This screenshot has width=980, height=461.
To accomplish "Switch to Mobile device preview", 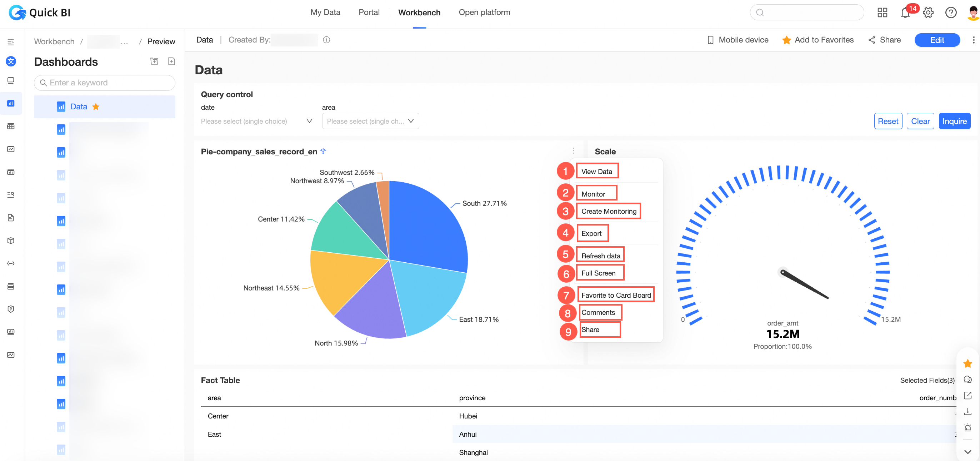I will coord(737,40).
